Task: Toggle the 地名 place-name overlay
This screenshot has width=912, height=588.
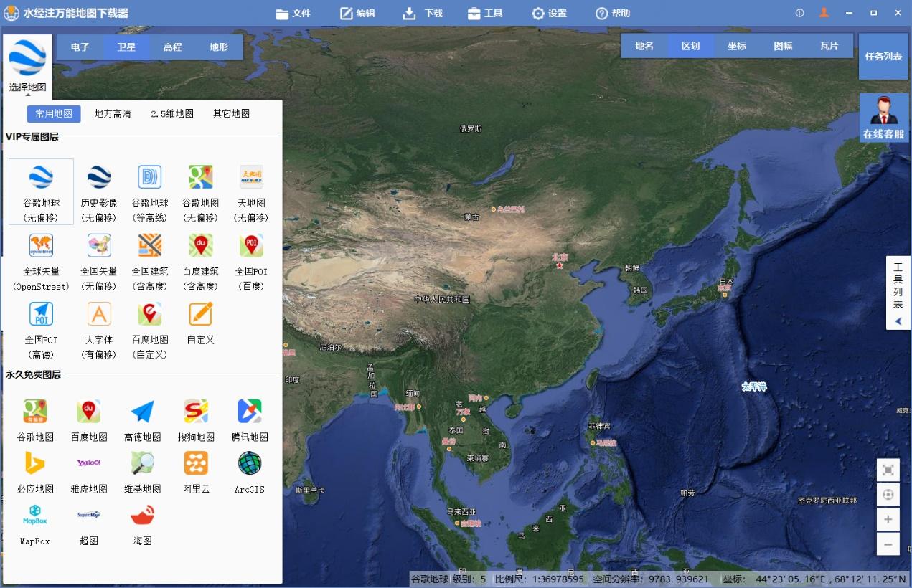Action: (x=645, y=45)
